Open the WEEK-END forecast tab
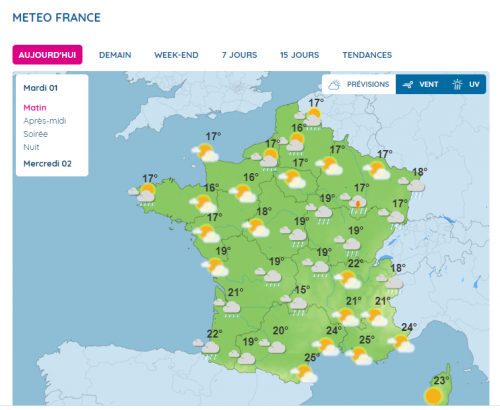The width and height of the screenshot is (500, 410). click(176, 55)
